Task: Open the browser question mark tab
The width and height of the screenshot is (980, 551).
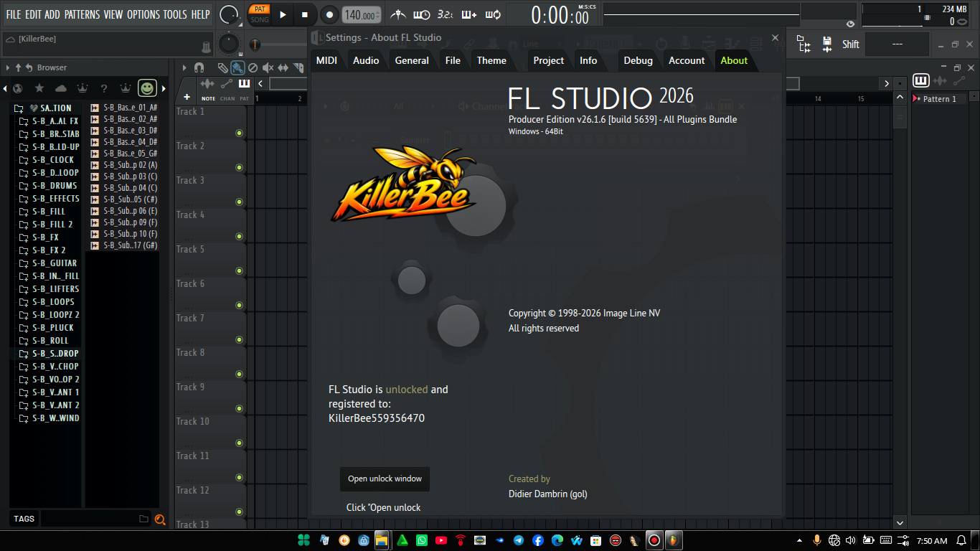Action: [x=104, y=88]
